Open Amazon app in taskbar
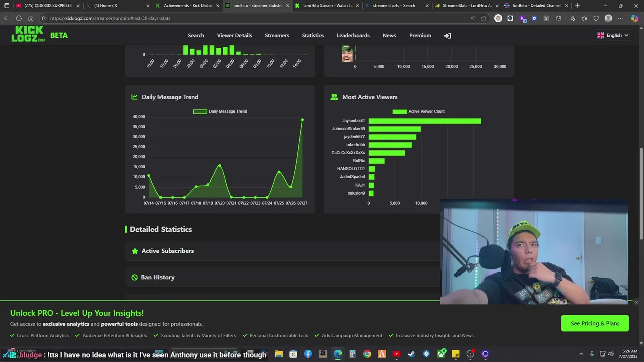Screen dimensions: 644x362 (x=323, y=354)
